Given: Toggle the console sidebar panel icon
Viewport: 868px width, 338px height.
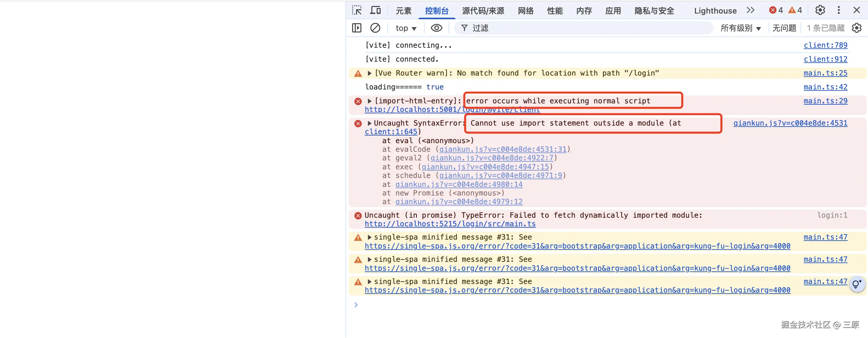Looking at the screenshot, I should [x=356, y=28].
